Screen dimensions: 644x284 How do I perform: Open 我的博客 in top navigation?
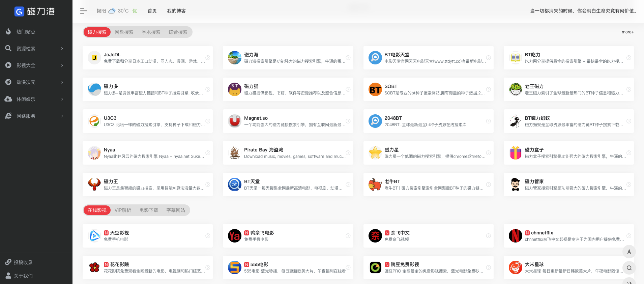click(x=176, y=11)
